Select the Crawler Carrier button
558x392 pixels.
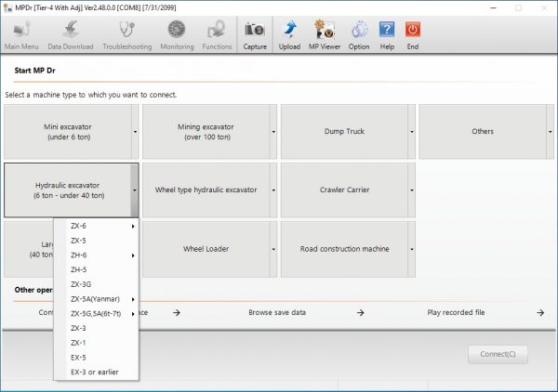tap(344, 190)
